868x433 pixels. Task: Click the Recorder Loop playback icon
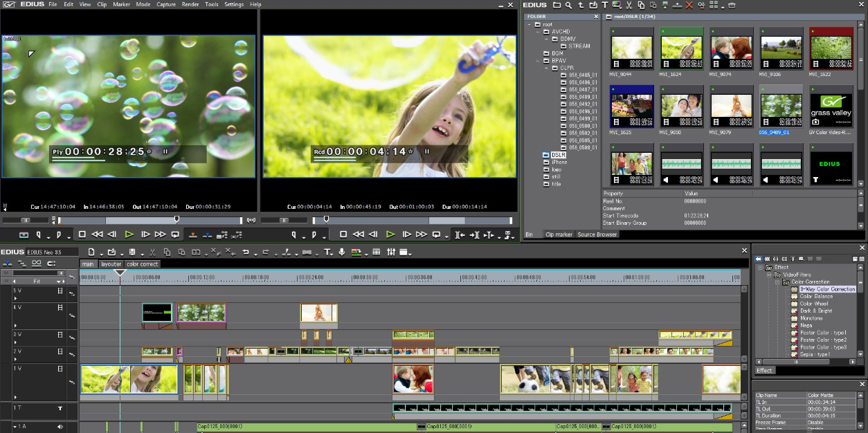pyautogui.click(x=436, y=234)
